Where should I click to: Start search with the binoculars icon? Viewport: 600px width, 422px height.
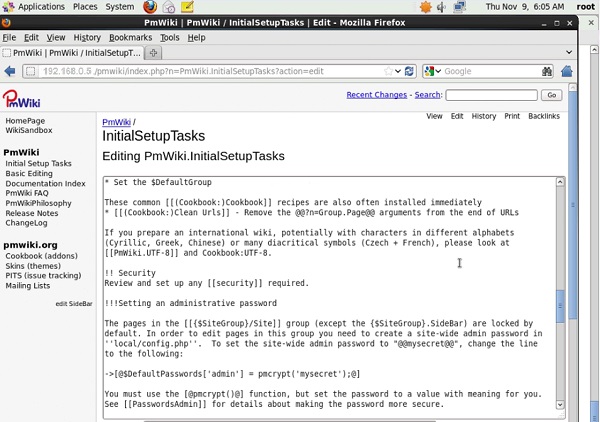click(547, 71)
